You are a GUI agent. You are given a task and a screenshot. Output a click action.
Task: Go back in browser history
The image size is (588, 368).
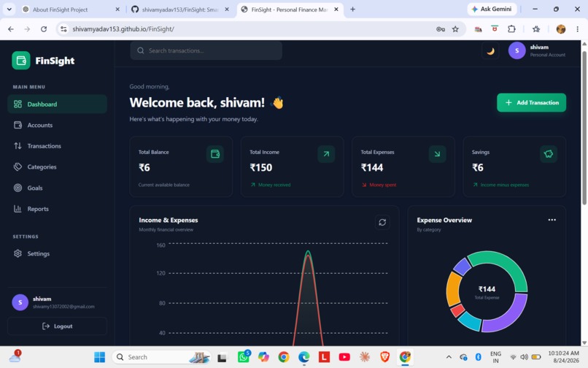coord(11,29)
